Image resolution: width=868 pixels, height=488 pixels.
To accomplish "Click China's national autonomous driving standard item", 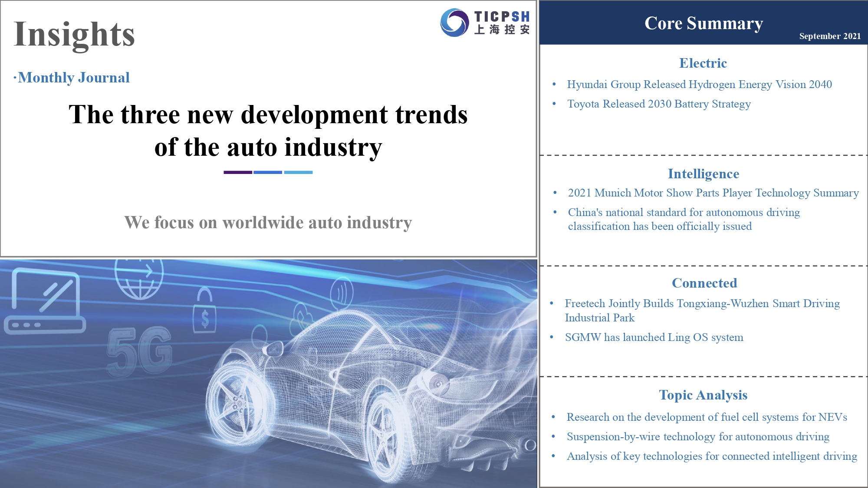I will [x=684, y=219].
